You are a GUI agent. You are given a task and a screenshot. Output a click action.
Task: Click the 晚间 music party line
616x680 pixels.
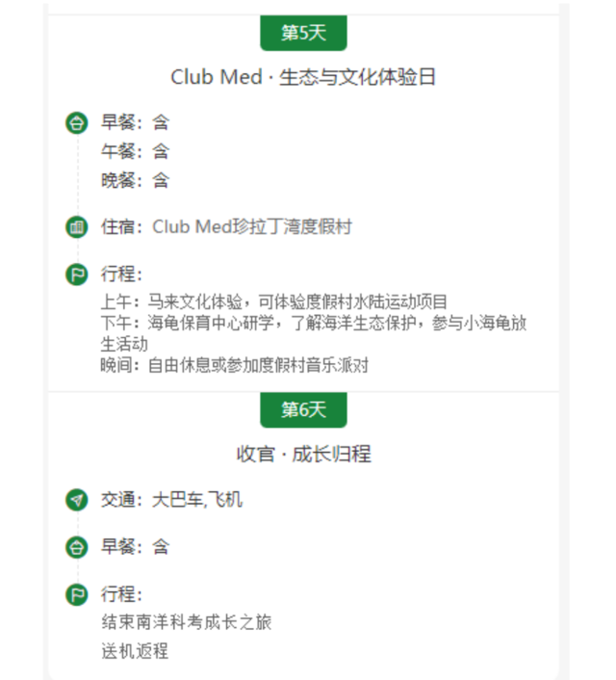[x=234, y=365]
